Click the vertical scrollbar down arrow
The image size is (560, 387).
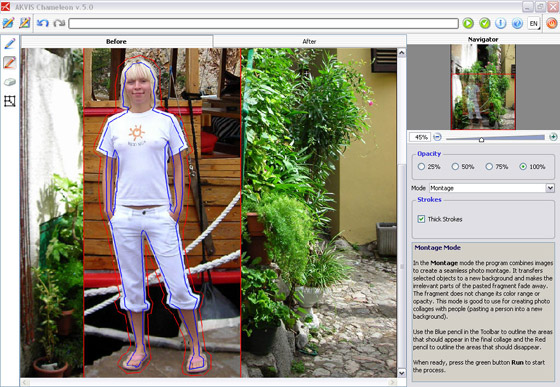coord(401,373)
